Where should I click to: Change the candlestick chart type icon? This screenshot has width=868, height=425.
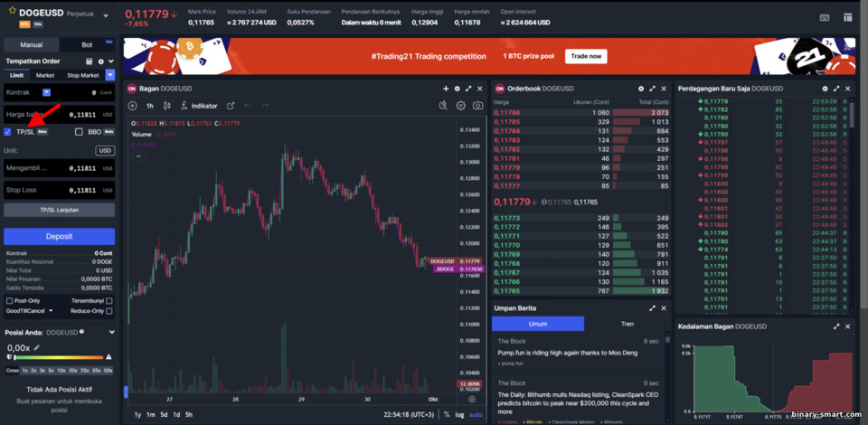coord(166,106)
